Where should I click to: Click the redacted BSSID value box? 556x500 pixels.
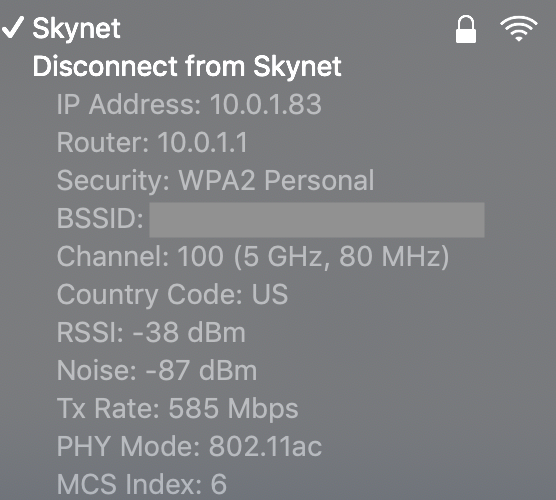[317, 220]
